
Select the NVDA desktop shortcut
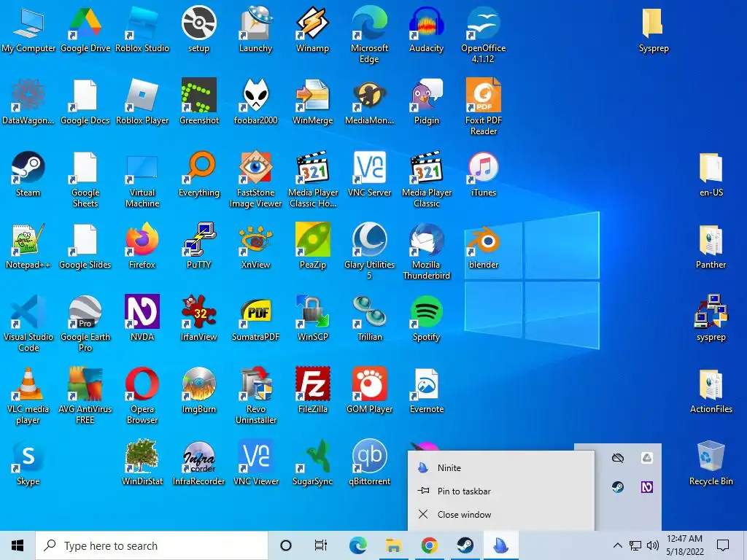tap(142, 319)
